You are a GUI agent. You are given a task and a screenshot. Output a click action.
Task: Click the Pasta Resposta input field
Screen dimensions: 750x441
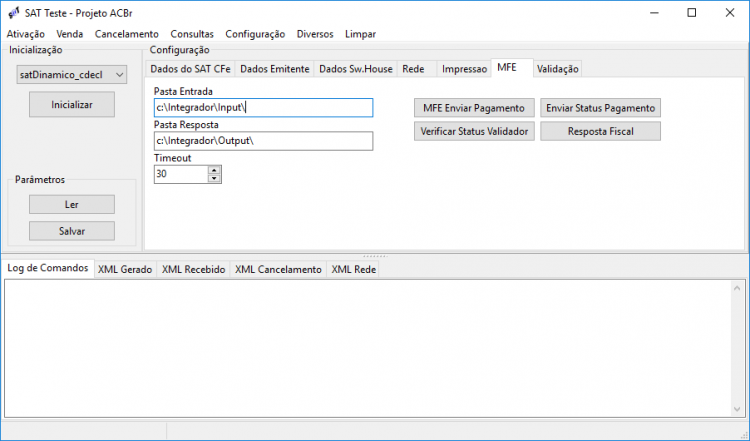pos(263,141)
